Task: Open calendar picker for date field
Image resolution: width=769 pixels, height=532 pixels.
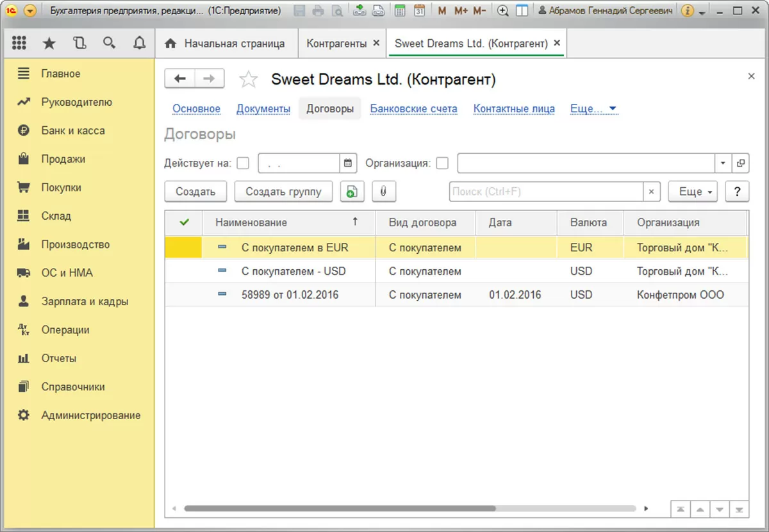Action: pos(348,163)
